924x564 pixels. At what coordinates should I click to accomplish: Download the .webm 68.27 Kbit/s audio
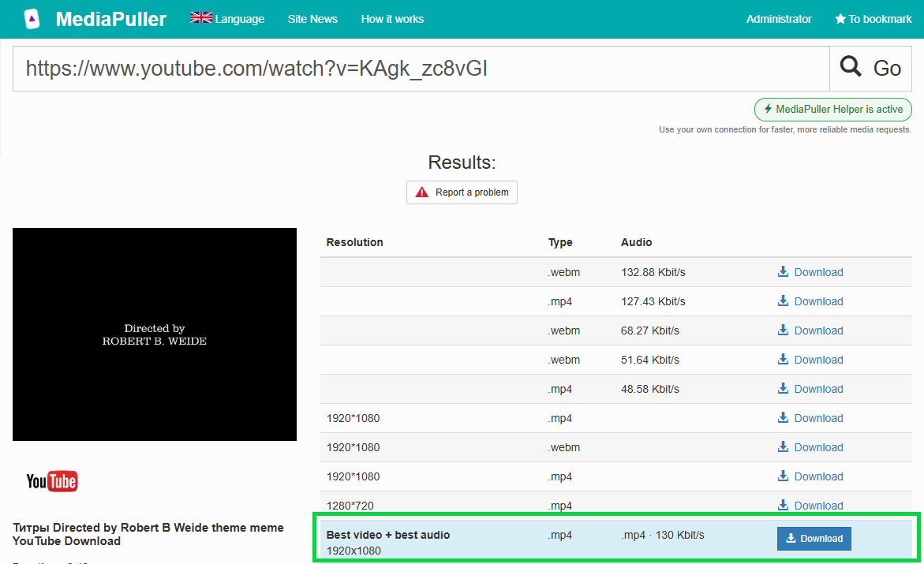810,331
